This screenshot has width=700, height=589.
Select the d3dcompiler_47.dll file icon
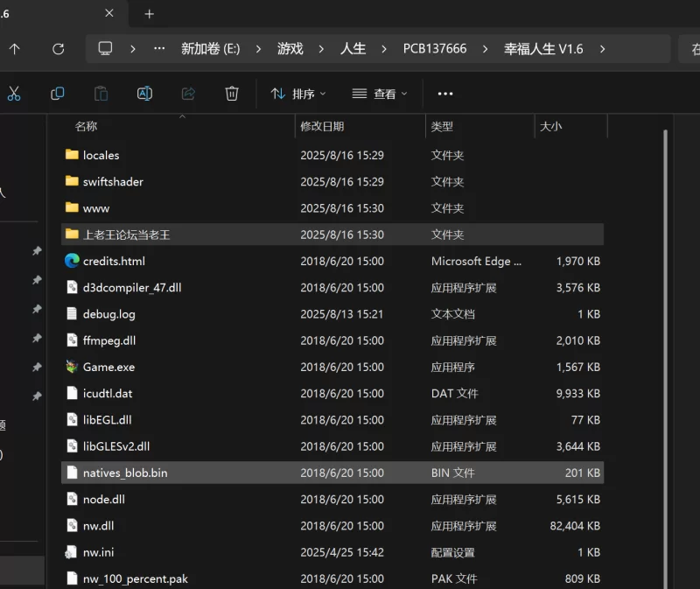(72, 287)
